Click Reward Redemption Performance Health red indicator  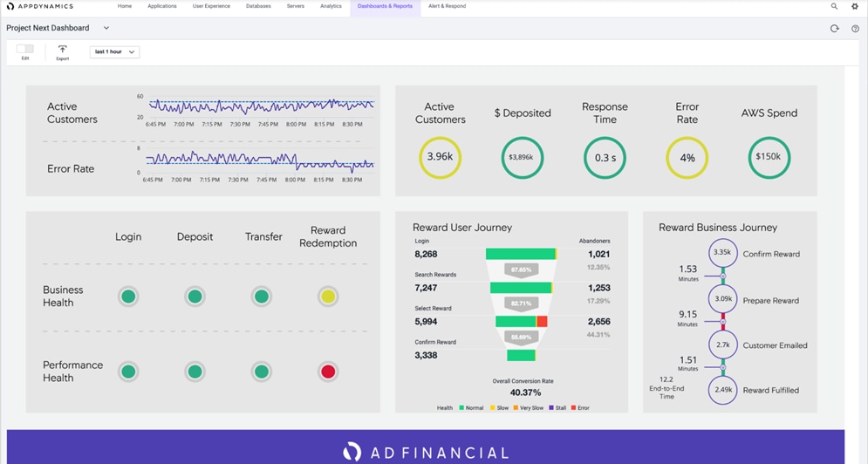tap(328, 372)
